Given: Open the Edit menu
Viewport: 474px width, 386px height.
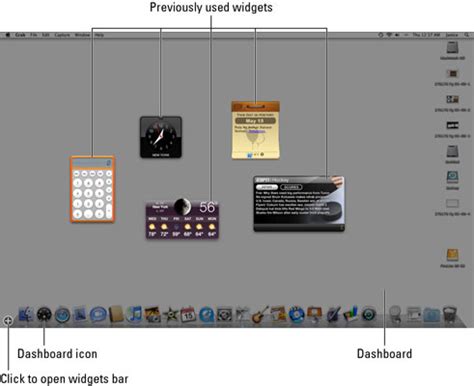Looking at the screenshot, I should [x=46, y=35].
